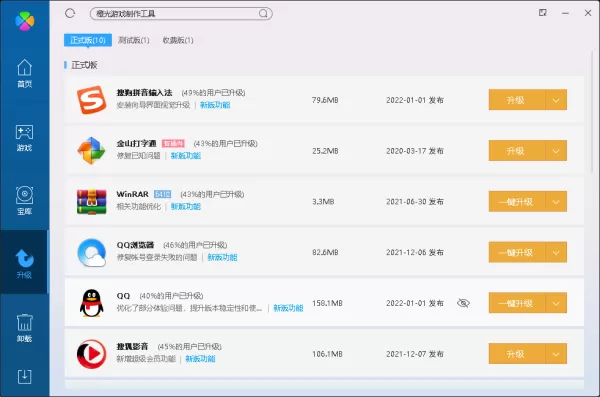Click the pink badge next to 金山打字通
Viewport: 600px width, 397px height.
click(173, 144)
